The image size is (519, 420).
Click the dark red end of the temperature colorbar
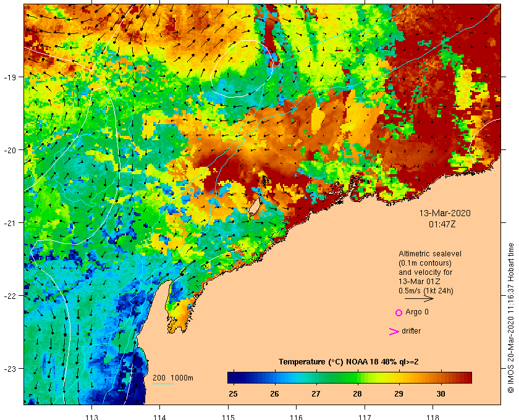point(467,377)
